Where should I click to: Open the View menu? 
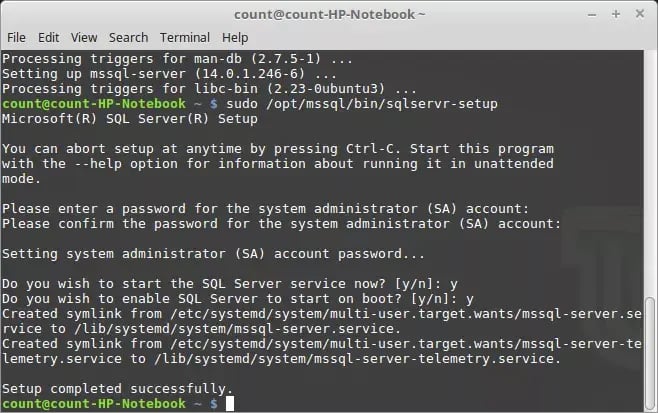click(82, 37)
